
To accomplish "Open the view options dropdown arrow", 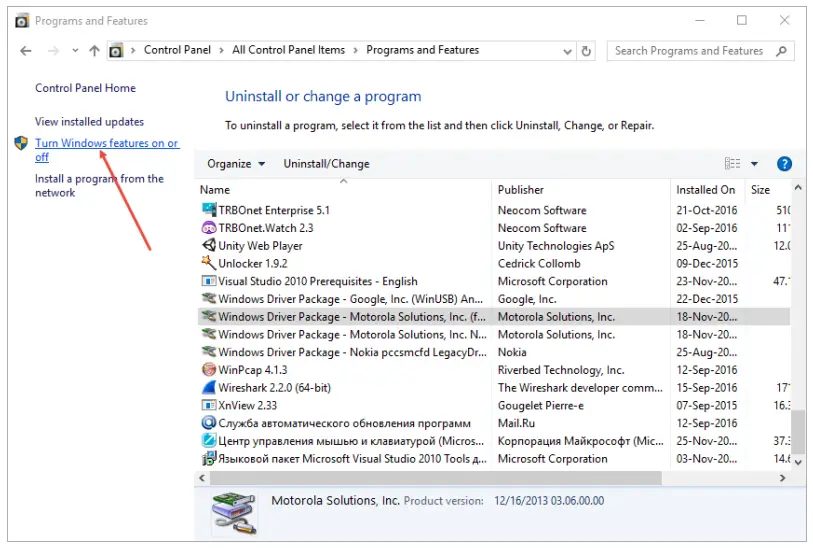I will (x=755, y=164).
